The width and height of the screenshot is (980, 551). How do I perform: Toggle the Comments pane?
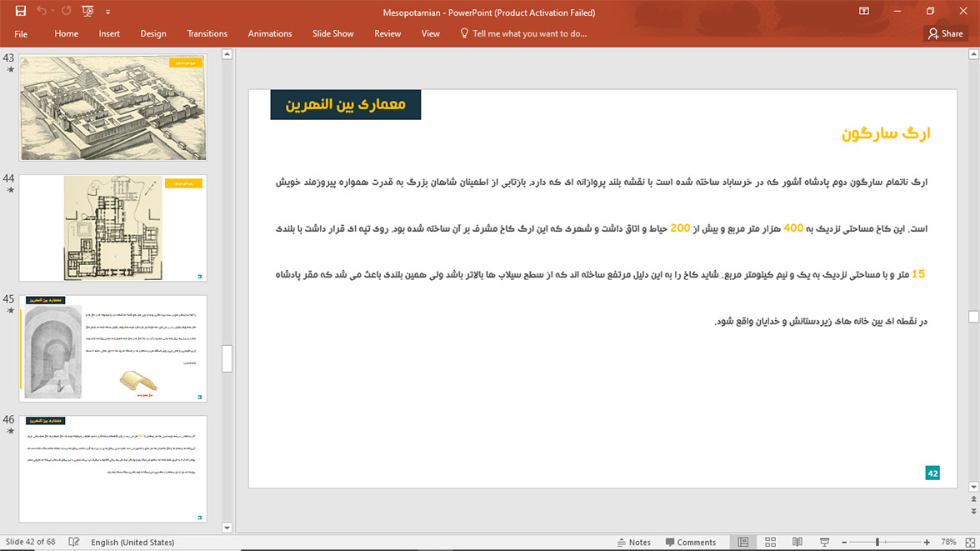(691, 542)
